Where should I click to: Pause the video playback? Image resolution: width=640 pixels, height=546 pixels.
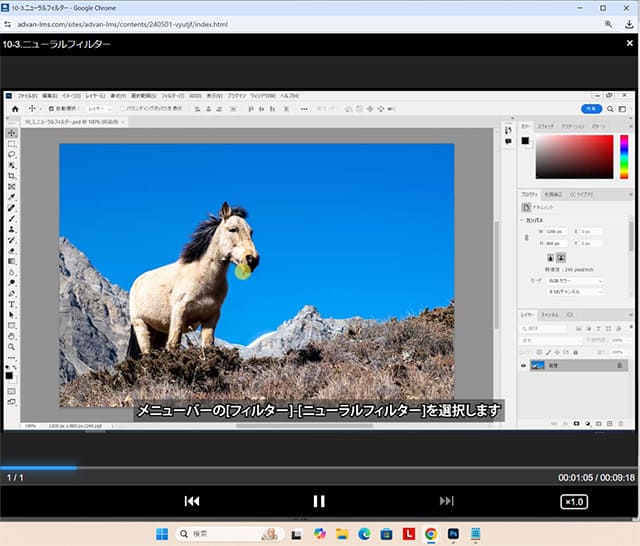[x=319, y=501]
